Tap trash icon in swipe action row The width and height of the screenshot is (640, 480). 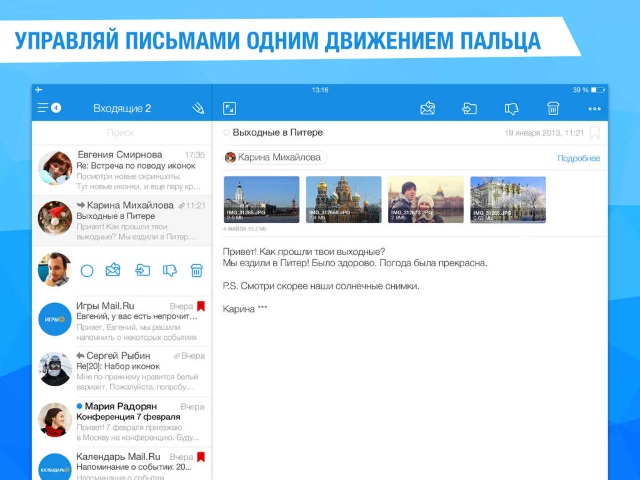197,270
